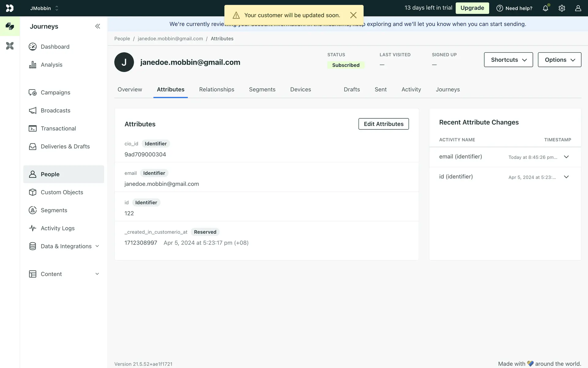Open the Shortcuts dropdown
Image resolution: width=588 pixels, height=368 pixels.
(x=508, y=60)
